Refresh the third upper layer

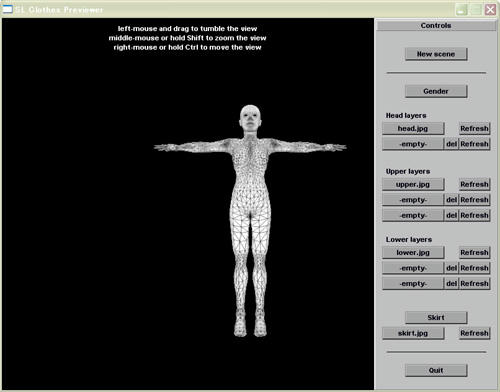tap(474, 215)
